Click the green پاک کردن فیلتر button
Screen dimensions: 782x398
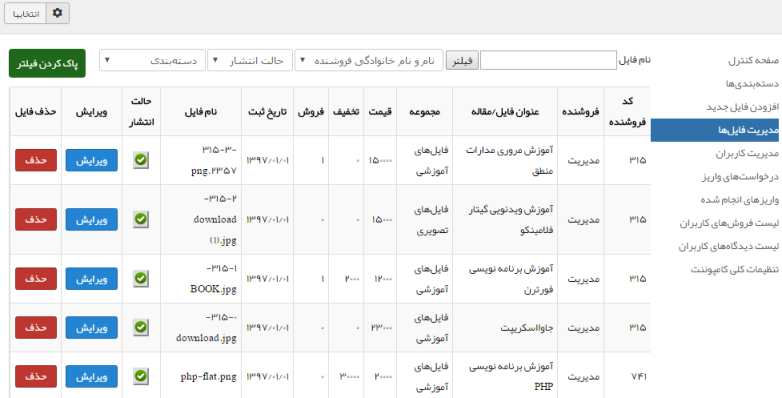click(x=47, y=63)
